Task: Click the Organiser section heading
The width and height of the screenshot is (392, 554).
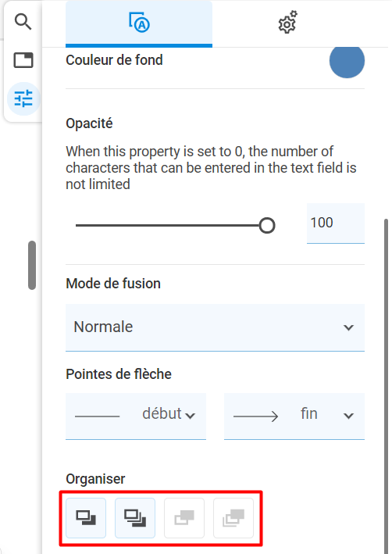Action: pyautogui.click(x=95, y=479)
